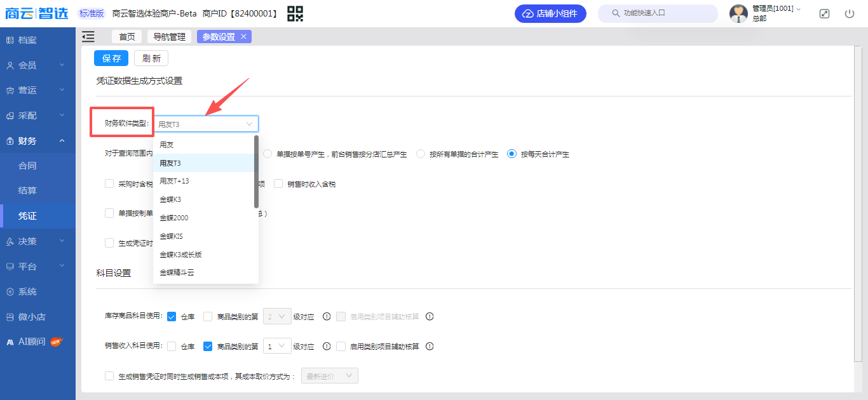
Task: Choose 金蝶K3 from the dropdown list
Action: 170,199
